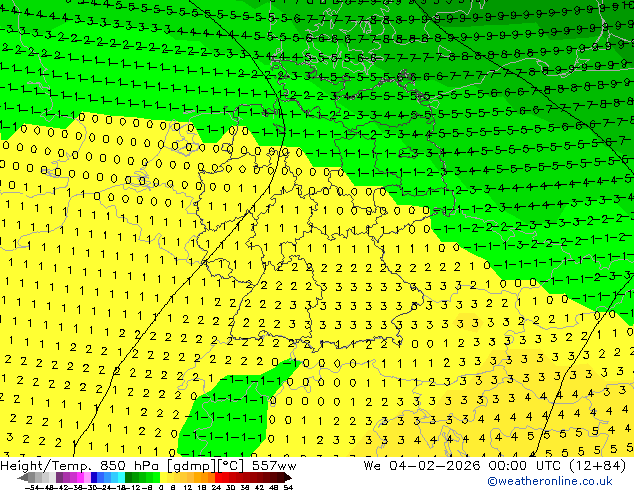
Task: Click the "557ww" model code text
Action: [x=274, y=466]
